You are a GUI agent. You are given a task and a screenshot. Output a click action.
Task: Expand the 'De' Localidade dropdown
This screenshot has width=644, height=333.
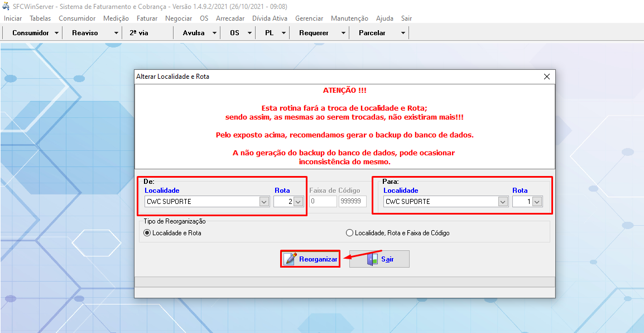pos(265,202)
